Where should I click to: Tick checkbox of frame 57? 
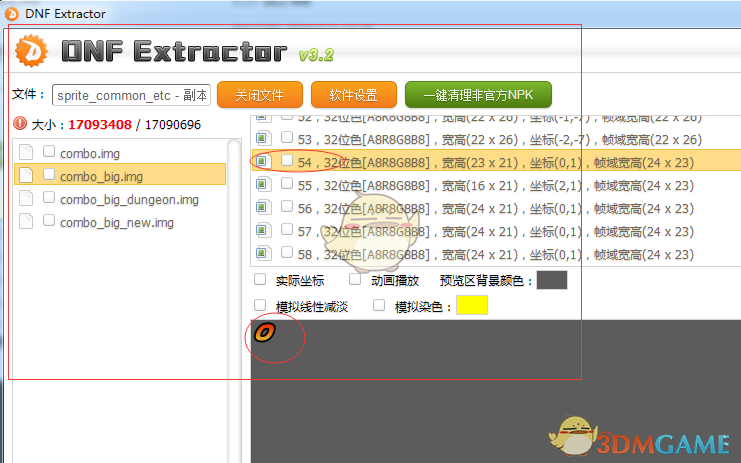pyautogui.click(x=287, y=230)
